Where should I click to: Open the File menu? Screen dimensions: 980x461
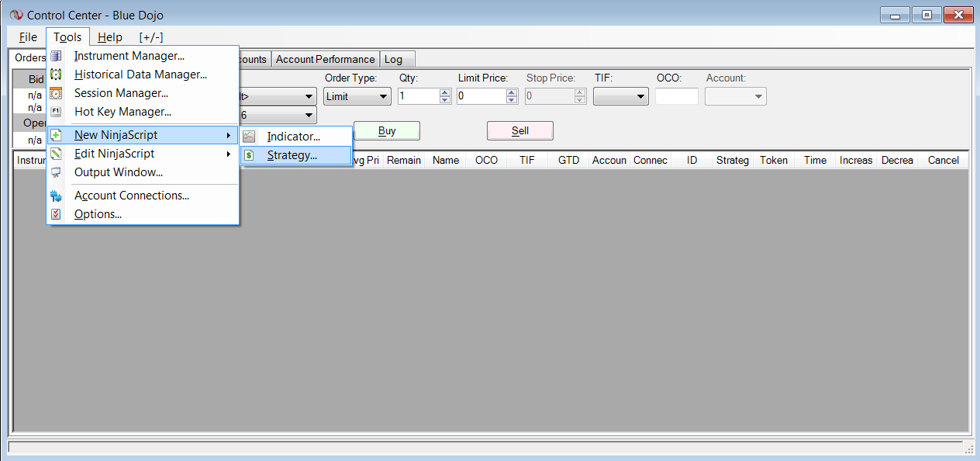coord(28,37)
